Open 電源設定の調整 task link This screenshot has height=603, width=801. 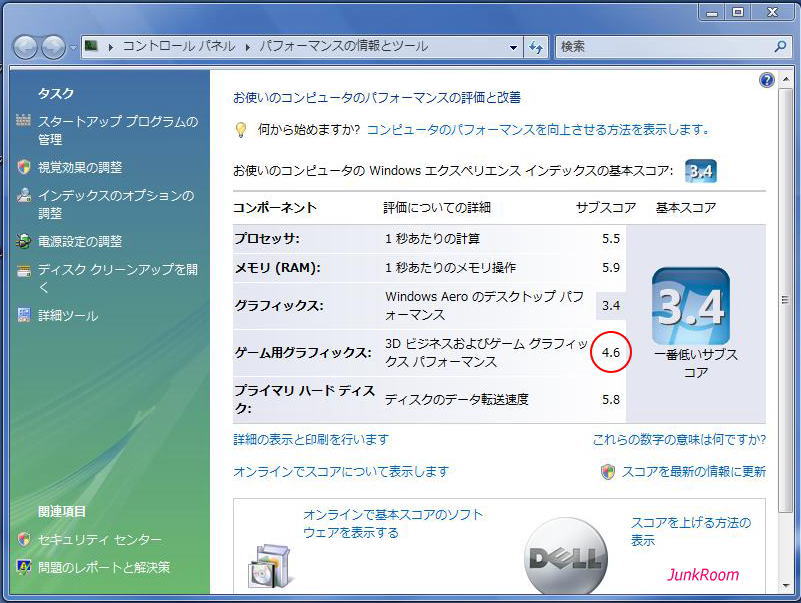(x=80, y=241)
